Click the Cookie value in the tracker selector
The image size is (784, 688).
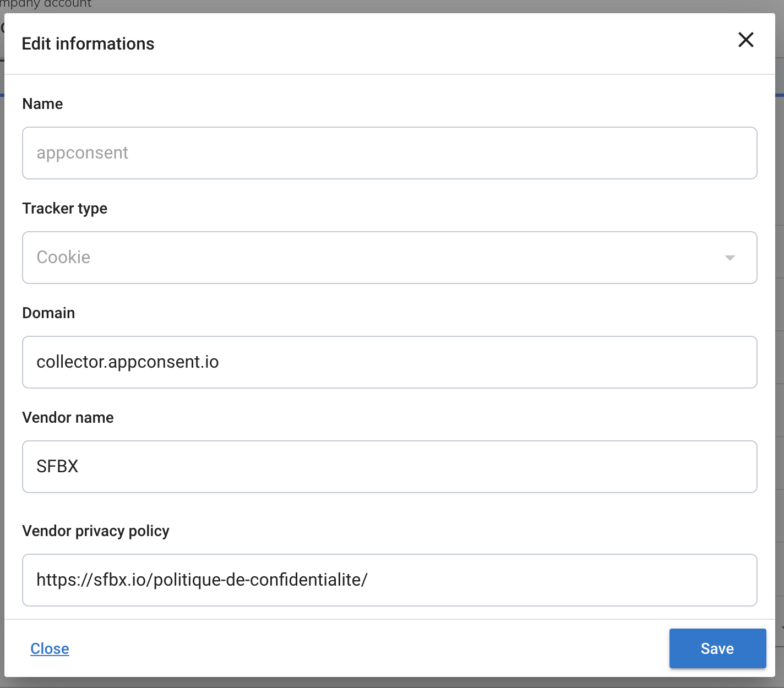pyautogui.click(x=63, y=258)
